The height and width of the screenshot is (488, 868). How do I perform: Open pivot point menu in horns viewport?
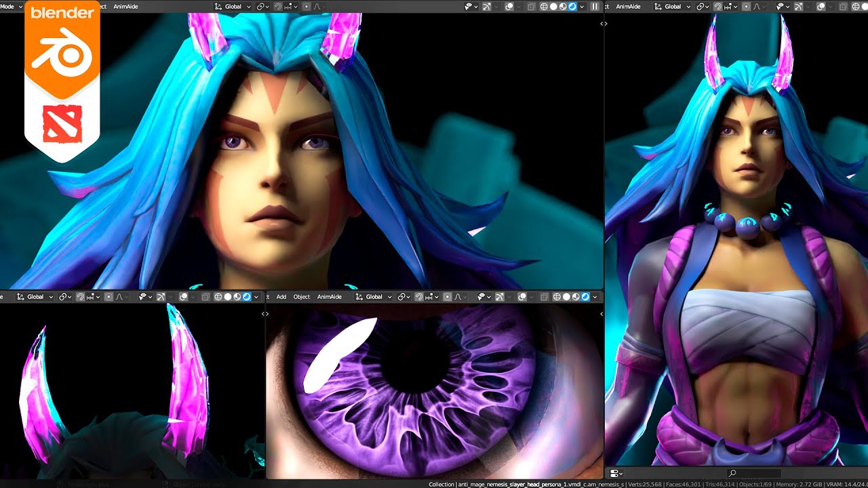click(x=65, y=297)
